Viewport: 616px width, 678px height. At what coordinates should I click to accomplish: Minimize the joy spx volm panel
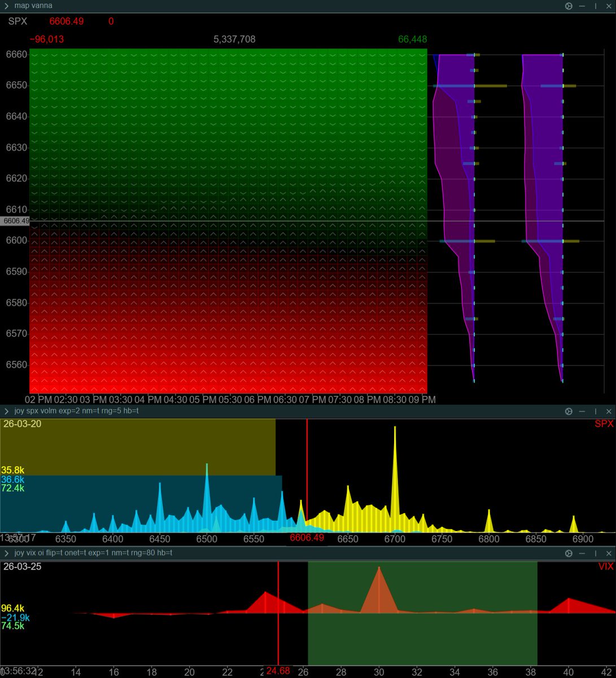coord(582,411)
